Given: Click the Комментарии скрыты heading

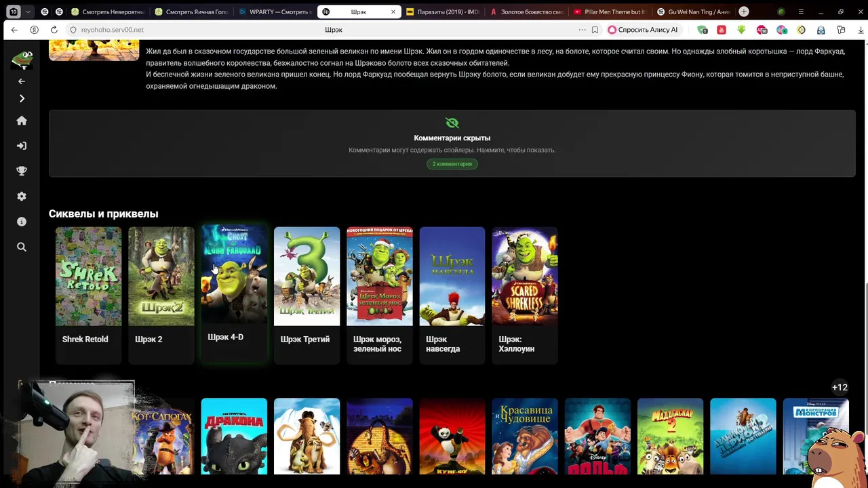Looking at the screenshot, I should 452,138.
